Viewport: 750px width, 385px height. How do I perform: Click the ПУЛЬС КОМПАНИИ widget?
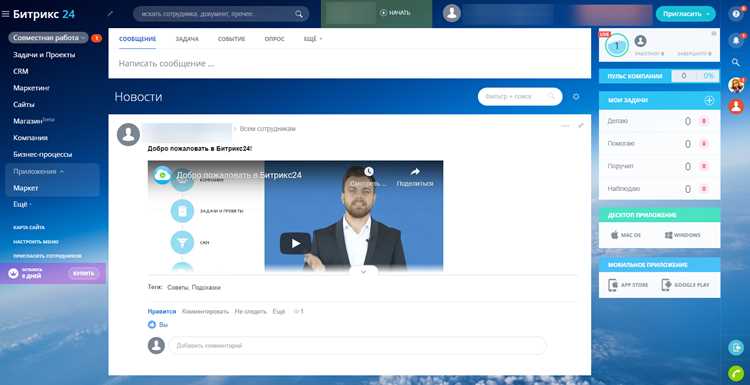(659, 76)
